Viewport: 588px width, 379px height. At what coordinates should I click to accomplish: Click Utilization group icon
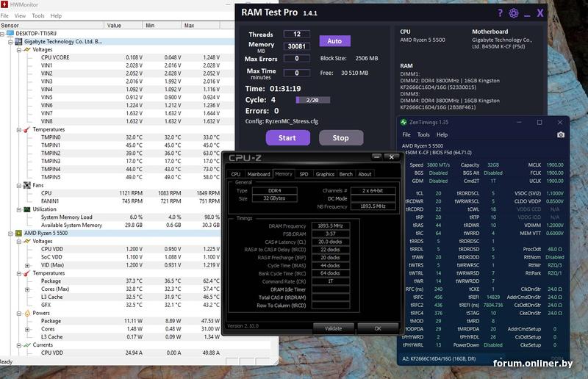click(27, 209)
